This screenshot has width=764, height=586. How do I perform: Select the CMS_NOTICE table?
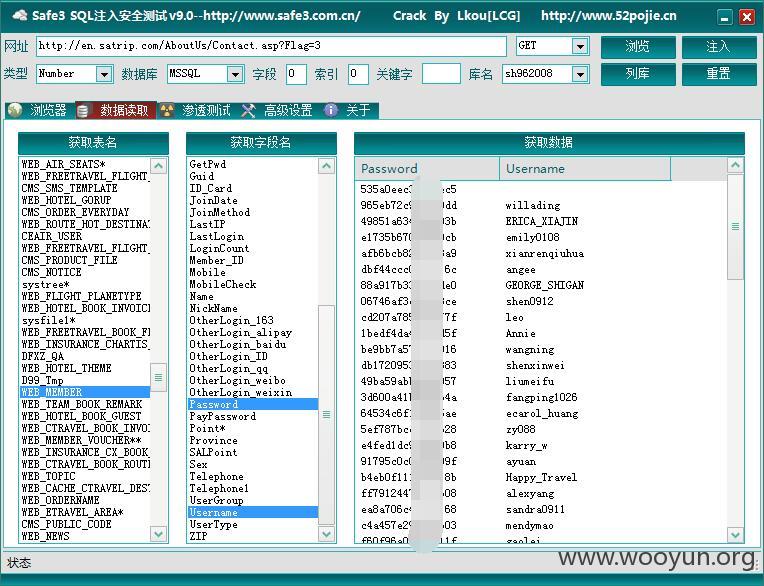point(85,272)
